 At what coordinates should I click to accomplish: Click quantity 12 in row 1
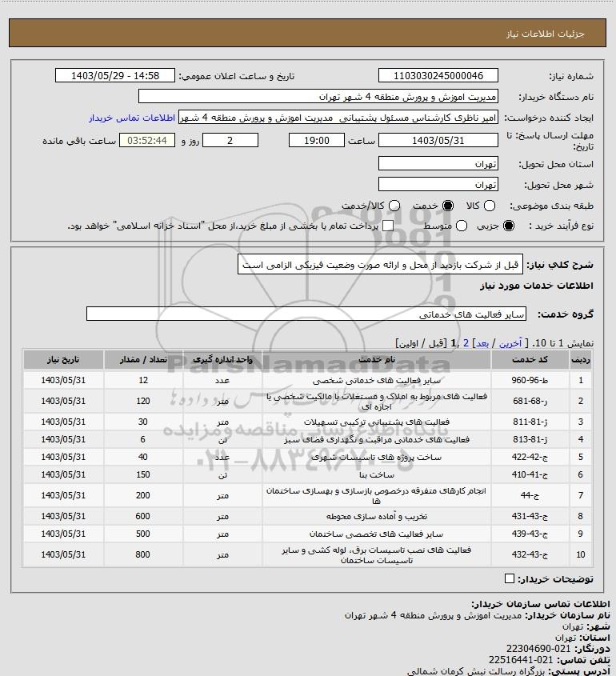coord(143,380)
